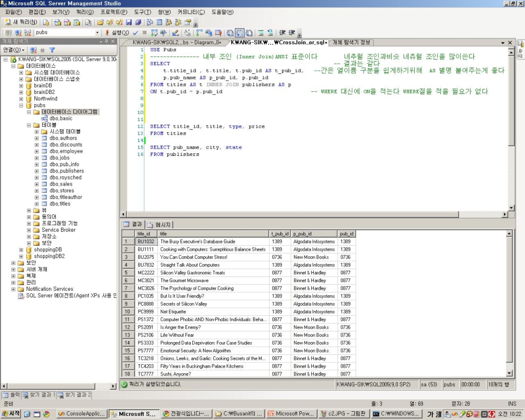Open the Template Explorer icon

[x=178, y=23]
